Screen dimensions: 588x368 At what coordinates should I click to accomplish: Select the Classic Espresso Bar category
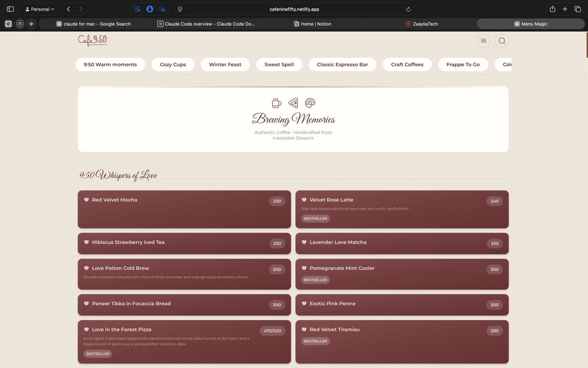(342, 64)
